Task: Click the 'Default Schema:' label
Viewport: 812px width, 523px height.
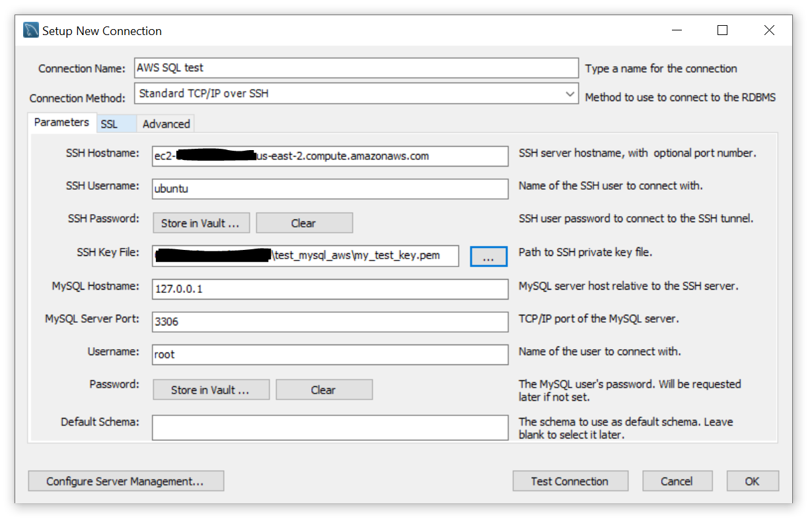Action: click(100, 421)
